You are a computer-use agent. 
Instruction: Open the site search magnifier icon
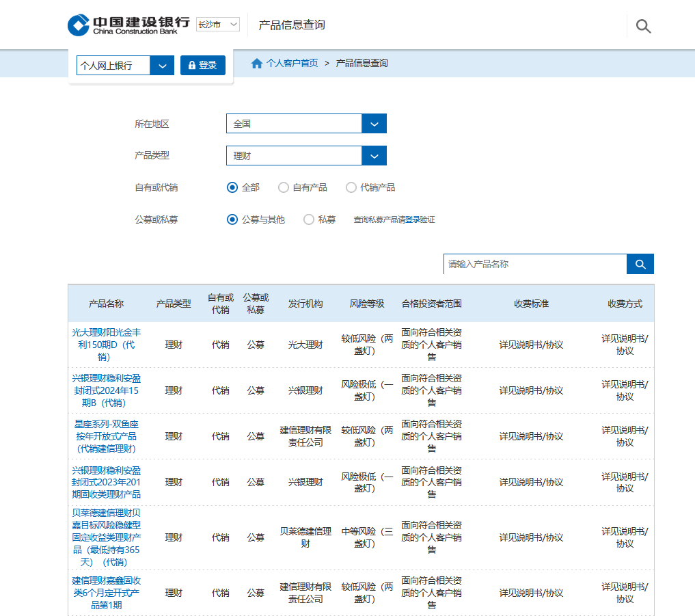click(x=643, y=27)
